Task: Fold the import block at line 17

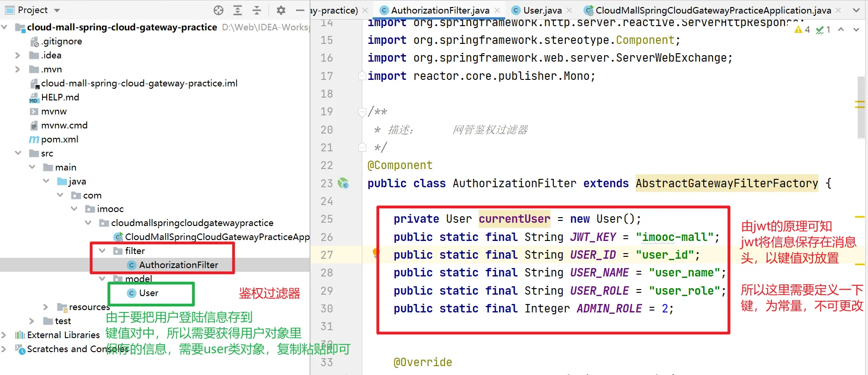Action: [x=362, y=76]
